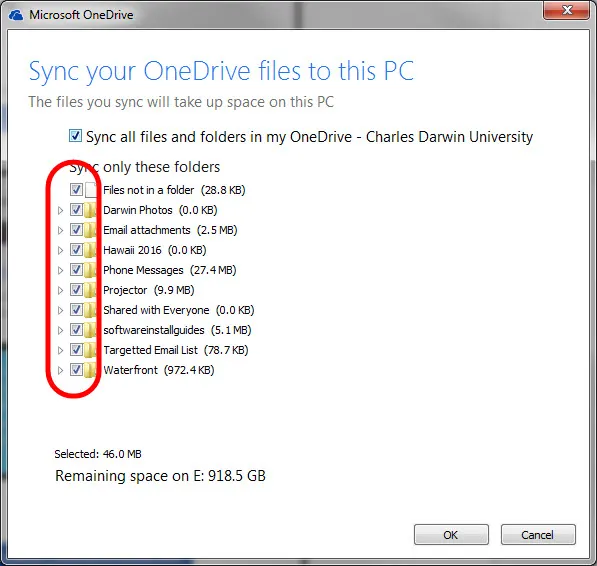Click the Darwin Photos folder icon

click(x=90, y=210)
